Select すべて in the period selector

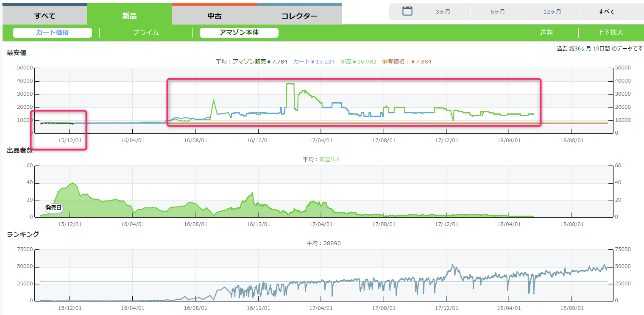coord(607,12)
